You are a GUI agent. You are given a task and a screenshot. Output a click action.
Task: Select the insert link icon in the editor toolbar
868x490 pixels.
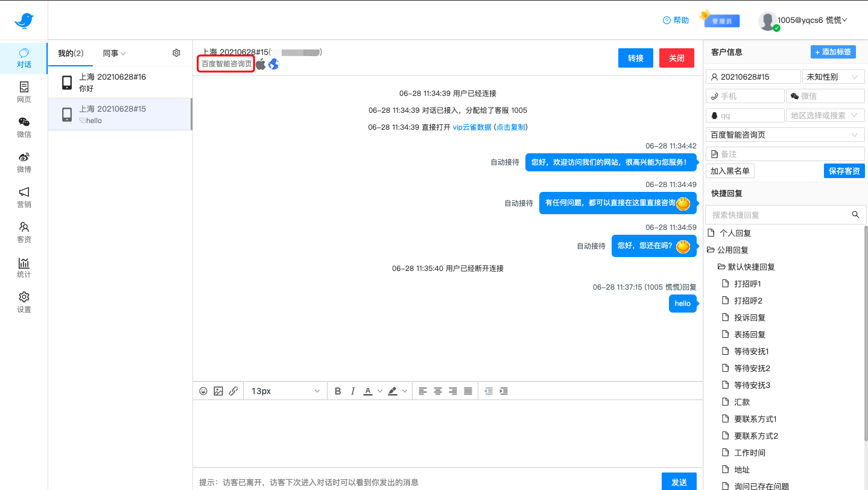(233, 391)
